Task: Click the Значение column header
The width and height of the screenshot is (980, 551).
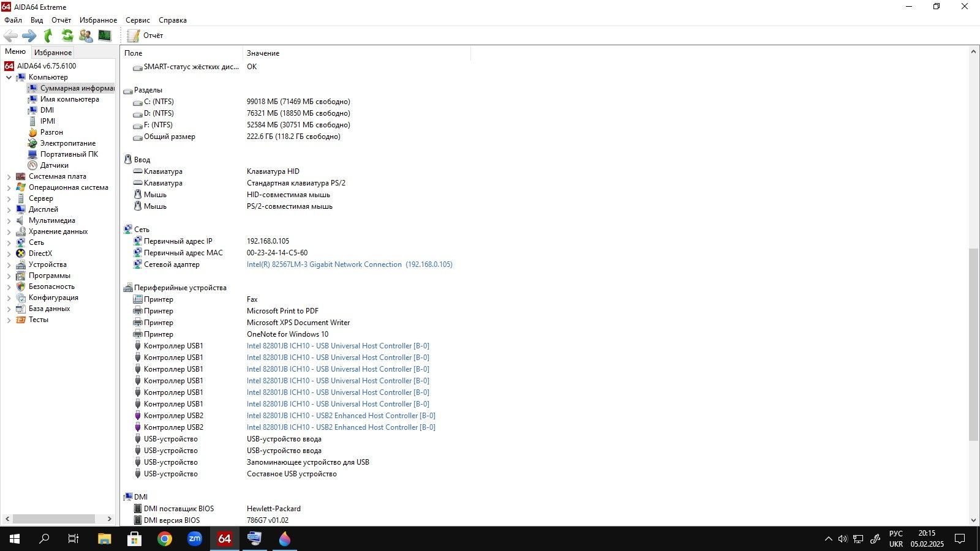Action: [357, 53]
